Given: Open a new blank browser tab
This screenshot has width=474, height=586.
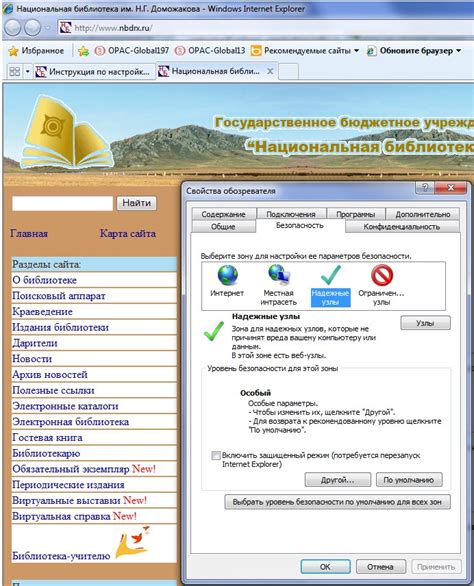Looking at the screenshot, I should [x=289, y=71].
